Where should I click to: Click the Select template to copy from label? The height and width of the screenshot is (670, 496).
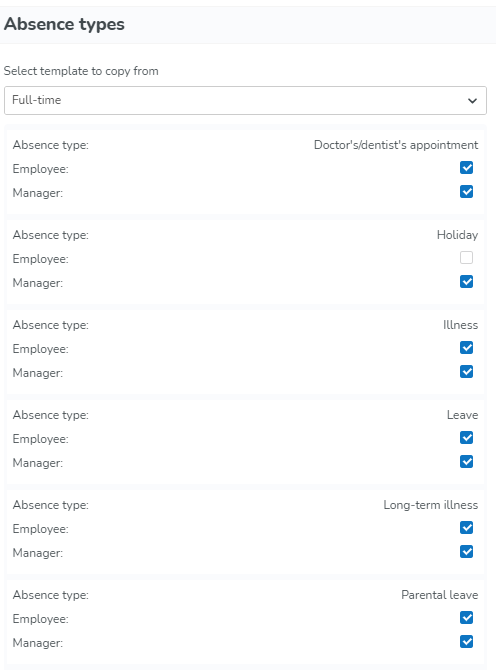click(x=81, y=71)
